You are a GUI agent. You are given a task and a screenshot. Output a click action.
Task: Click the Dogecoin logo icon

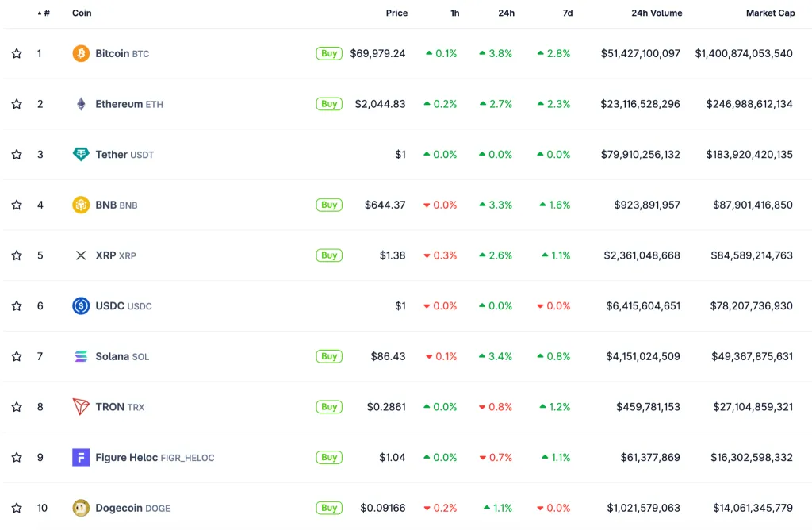click(x=81, y=508)
